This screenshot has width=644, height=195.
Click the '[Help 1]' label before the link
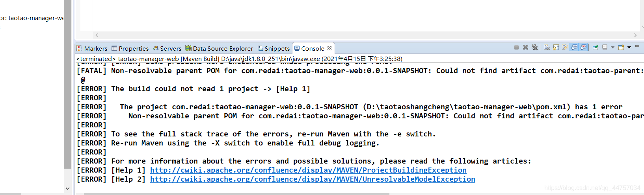[128, 170]
